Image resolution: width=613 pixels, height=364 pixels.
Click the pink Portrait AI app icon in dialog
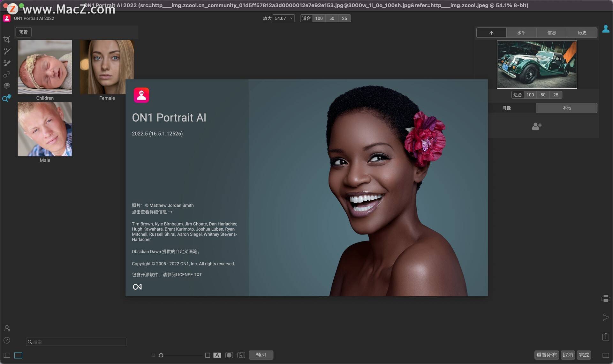click(x=141, y=95)
